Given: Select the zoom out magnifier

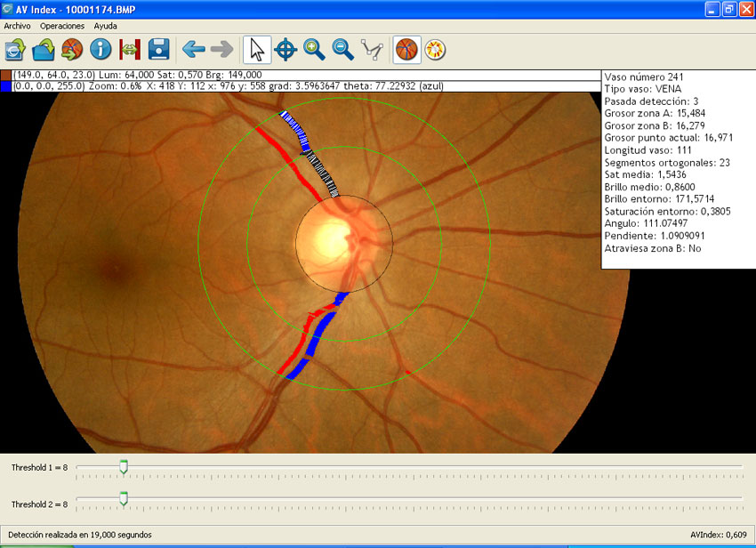Looking at the screenshot, I should pos(342,49).
